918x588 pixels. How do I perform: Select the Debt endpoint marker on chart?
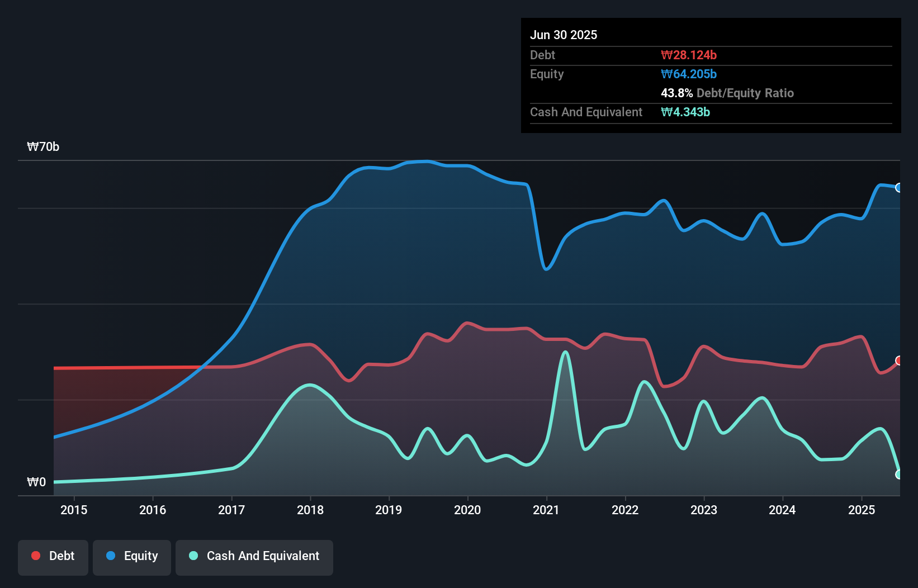[x=898, y=361]
